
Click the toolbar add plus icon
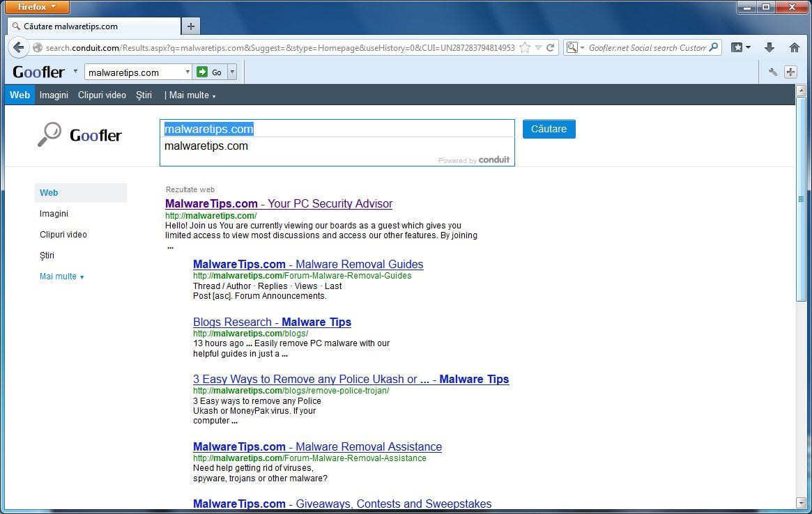(x=790, y=72)
